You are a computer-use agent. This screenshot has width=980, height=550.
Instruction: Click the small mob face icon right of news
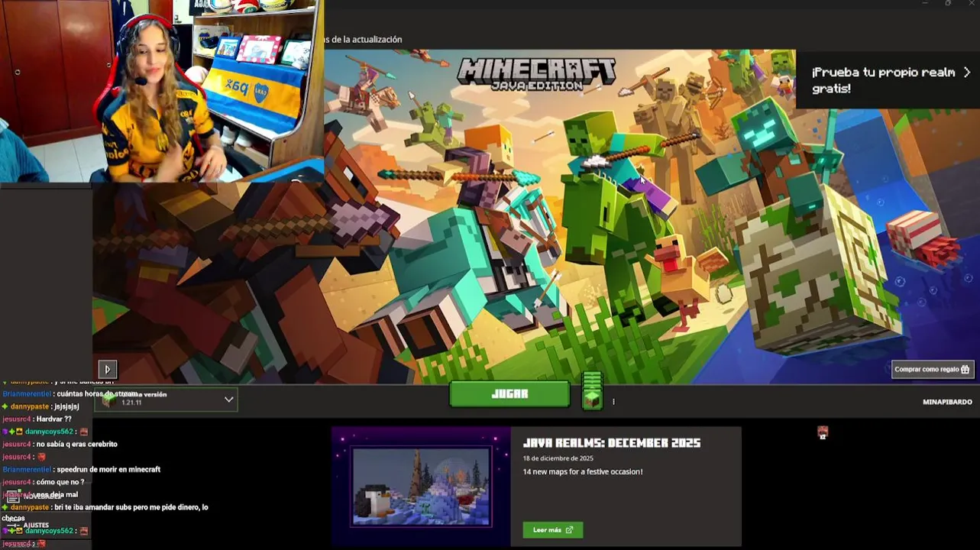(x=823, y=433)
